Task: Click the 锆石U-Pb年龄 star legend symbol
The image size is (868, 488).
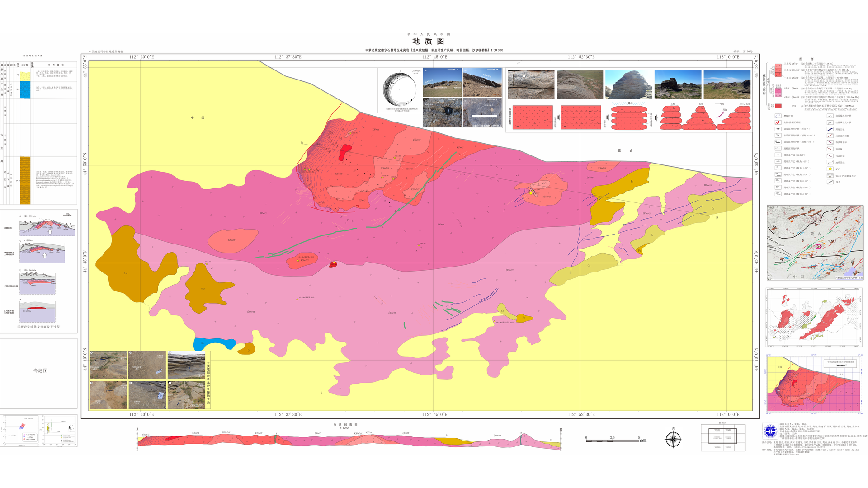Action: 830,175
